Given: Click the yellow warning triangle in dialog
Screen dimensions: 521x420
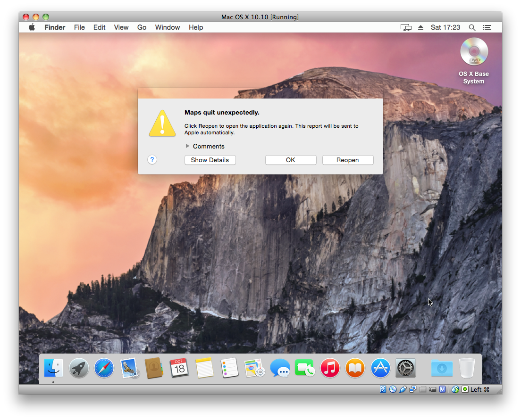Looking at the screenshot, I should [x=162, y=124].
